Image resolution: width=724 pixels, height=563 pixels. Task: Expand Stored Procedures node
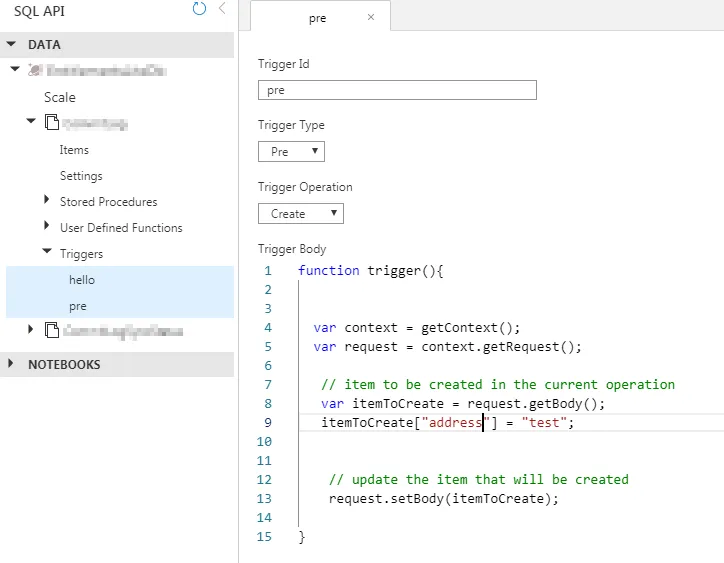(47, 201)
